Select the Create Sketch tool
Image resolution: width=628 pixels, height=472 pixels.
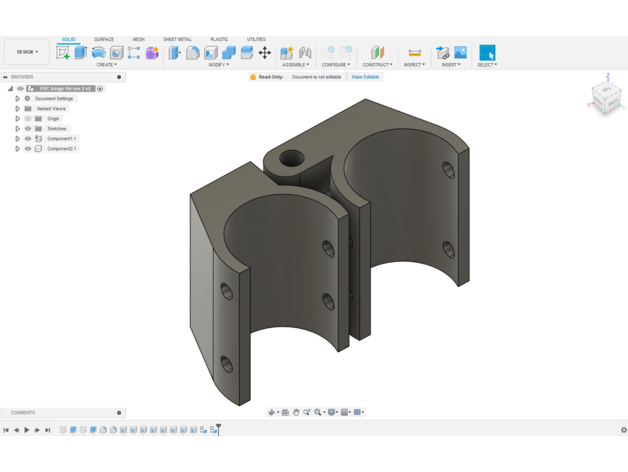tap(63, 53)
